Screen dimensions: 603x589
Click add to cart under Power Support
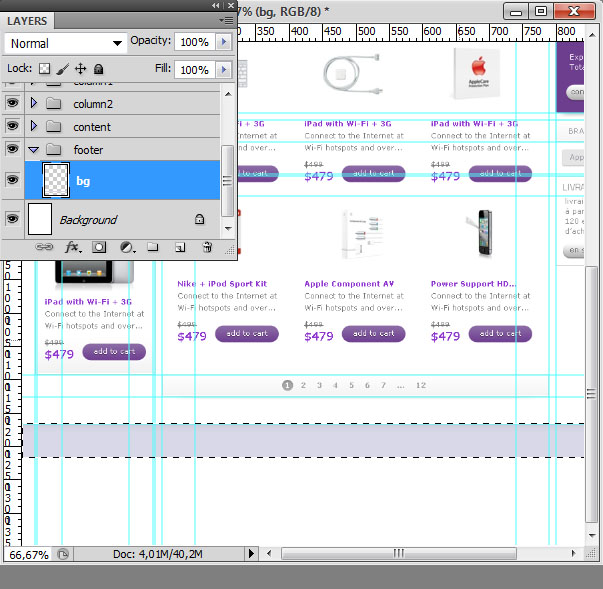500,334
